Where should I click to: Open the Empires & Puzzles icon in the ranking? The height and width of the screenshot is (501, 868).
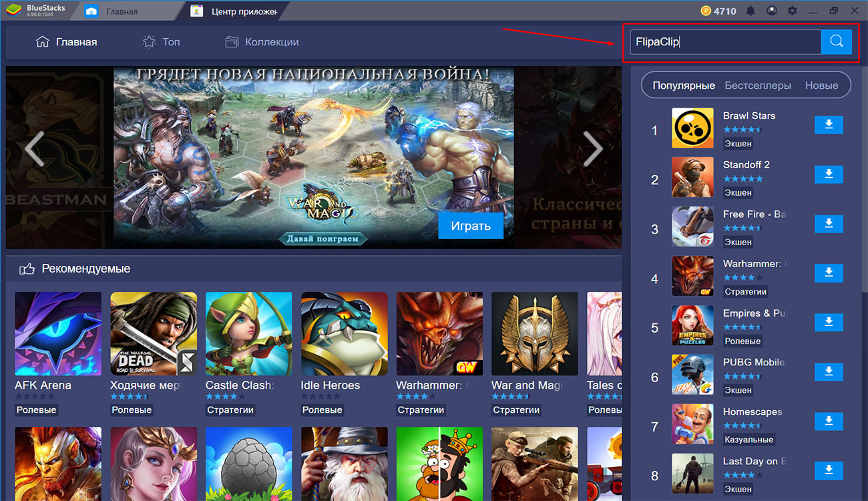(x=692, y=326)
